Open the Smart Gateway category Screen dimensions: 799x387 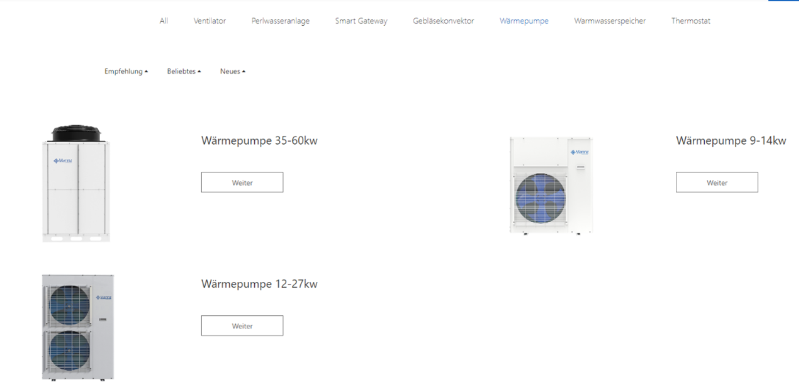pos(361,21)
